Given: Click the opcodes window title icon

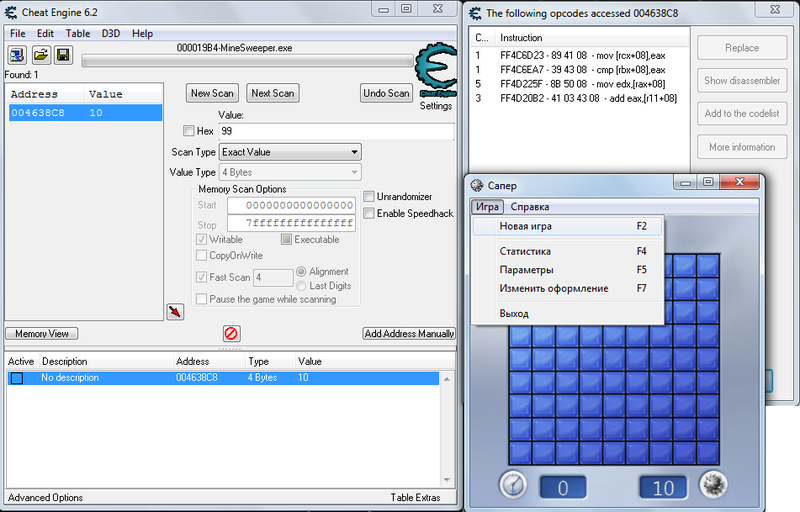Looking at the screenshot, I should [476, 13].
